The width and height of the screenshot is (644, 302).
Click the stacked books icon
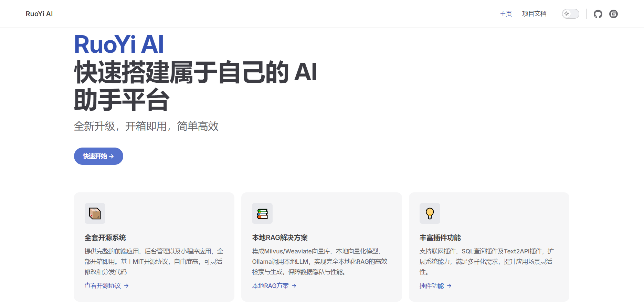click(262, 213)
